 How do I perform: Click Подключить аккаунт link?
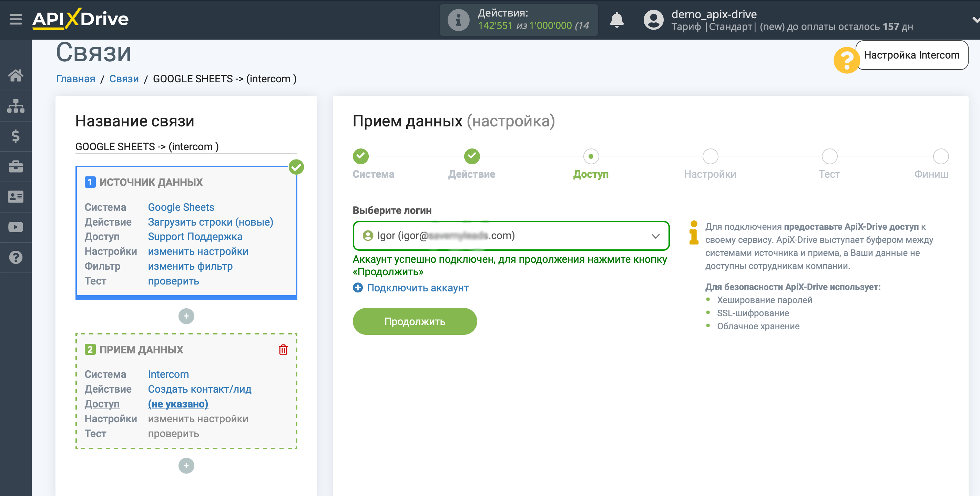click(x=417, y=288)
